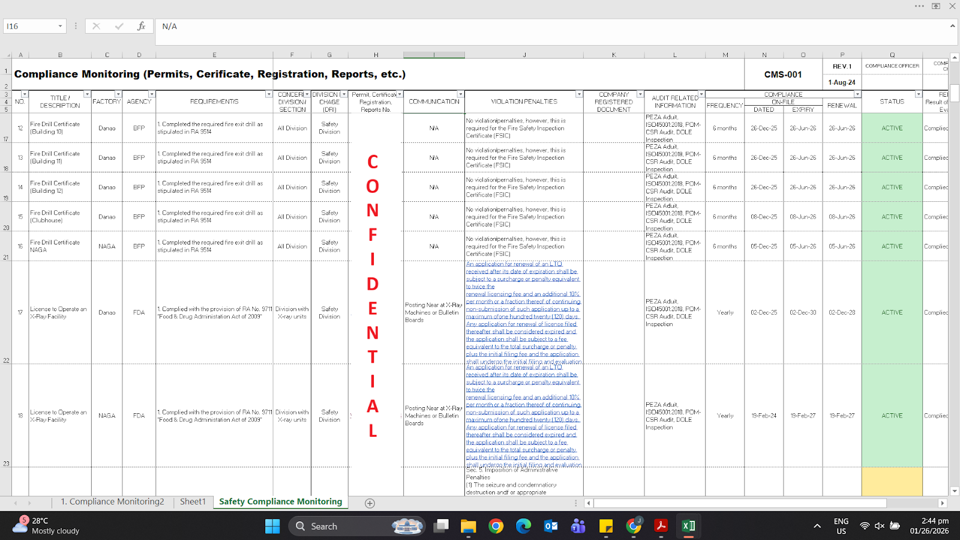Open the STATUS column filter dropdown
The width and height of the screenshot is (960, 540).
[x=918, y=94]
